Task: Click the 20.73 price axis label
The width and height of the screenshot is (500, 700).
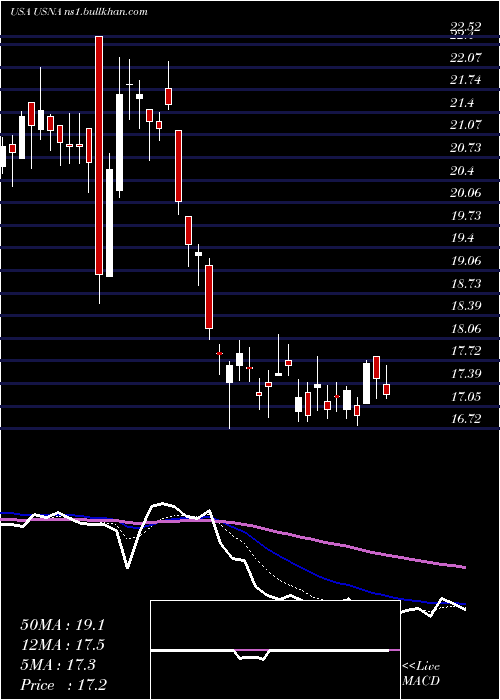Action: click(x=466, y=147)
